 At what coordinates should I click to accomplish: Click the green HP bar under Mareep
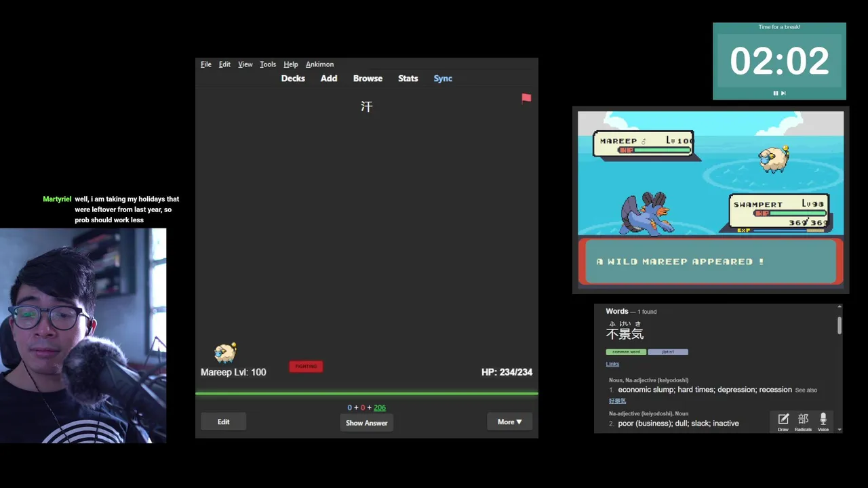pos(367,393)
